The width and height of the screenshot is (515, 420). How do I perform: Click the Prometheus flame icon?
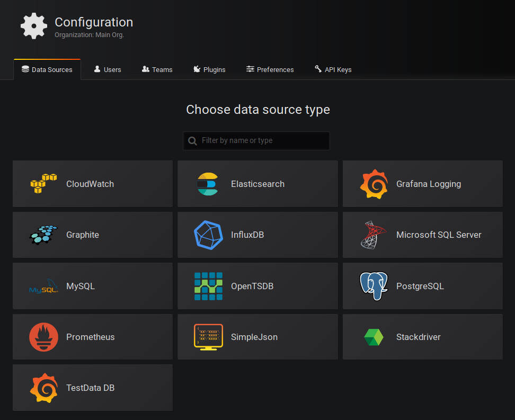pos(43,337)
